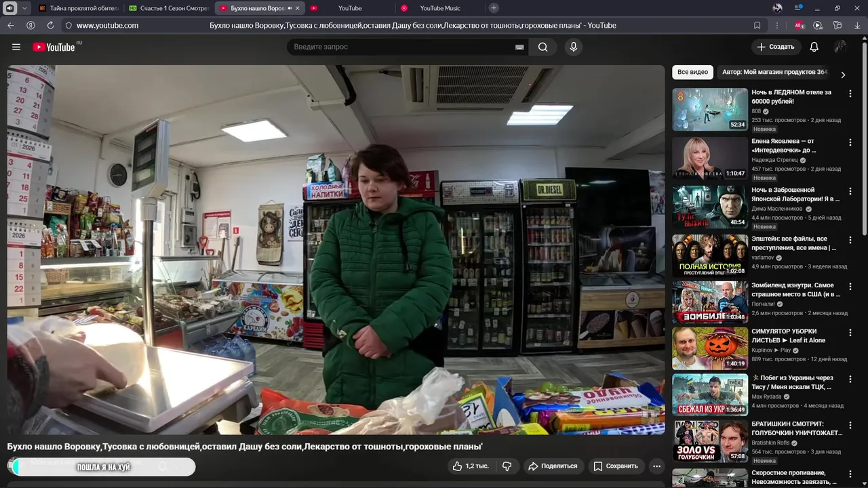Open the Елена Яковлева 1:10:47 thumbnail
The width and height of the screenshot is (868, 488).
point(710,158)
